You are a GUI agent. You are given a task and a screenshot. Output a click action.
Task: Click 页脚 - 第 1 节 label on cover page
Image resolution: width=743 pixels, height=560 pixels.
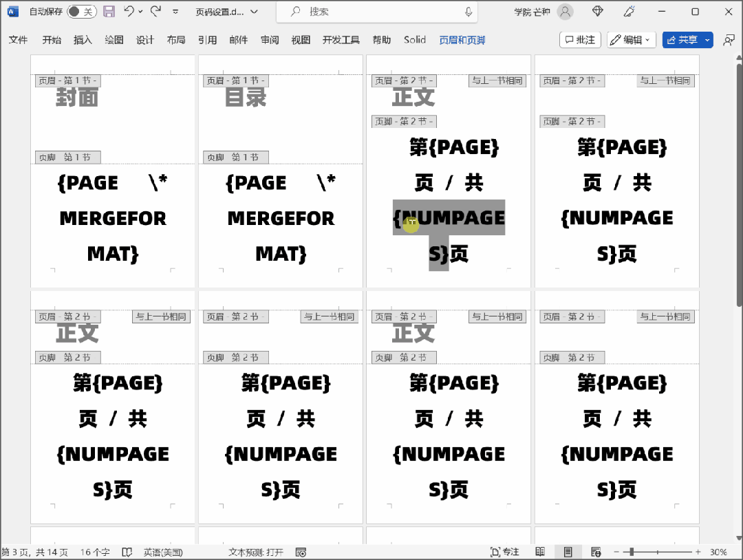pos(67,157)
